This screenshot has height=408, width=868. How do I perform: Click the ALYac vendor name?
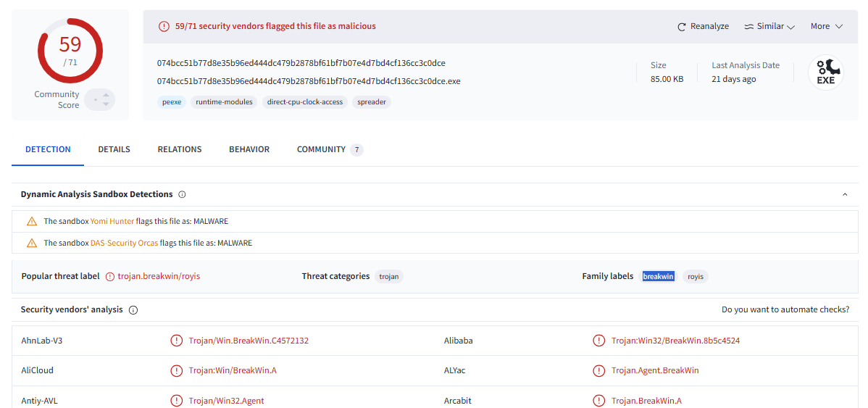coord(455,370)
